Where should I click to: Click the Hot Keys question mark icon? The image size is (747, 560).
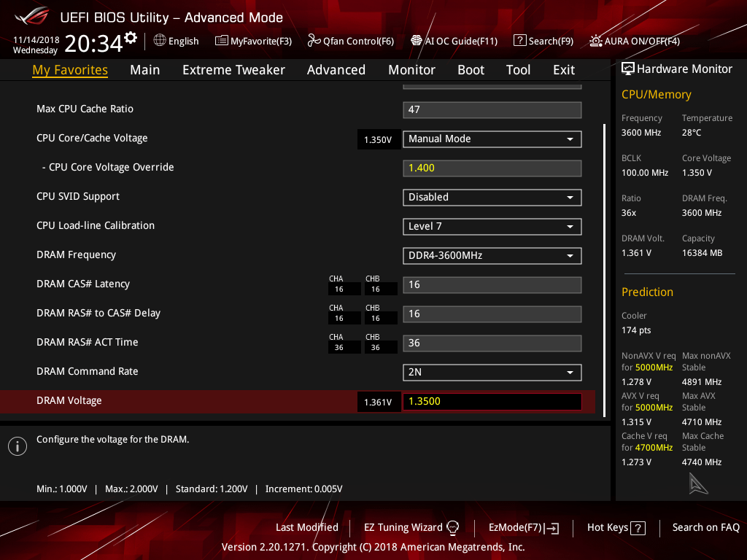(638, 528)
